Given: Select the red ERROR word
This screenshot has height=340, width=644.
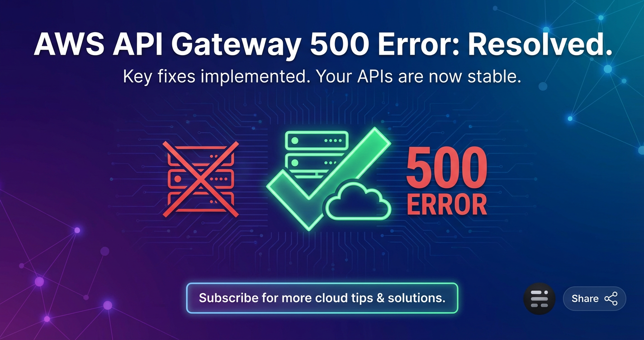Looking at the screenshot, I should (447, 204).
